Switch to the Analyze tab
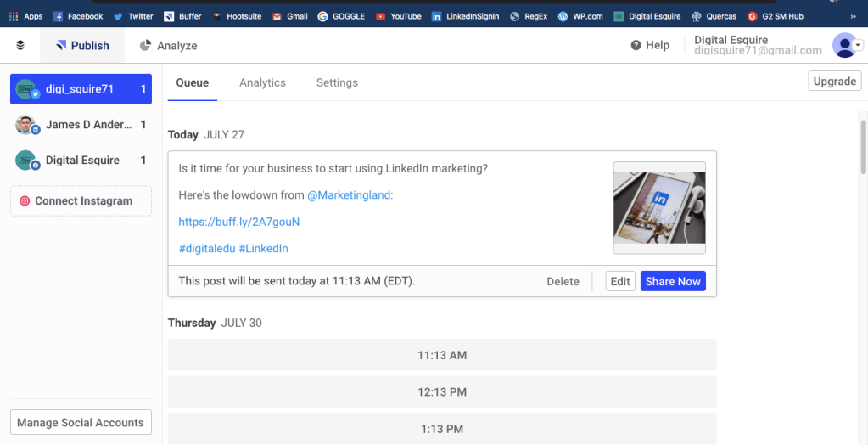 [168, 46]
